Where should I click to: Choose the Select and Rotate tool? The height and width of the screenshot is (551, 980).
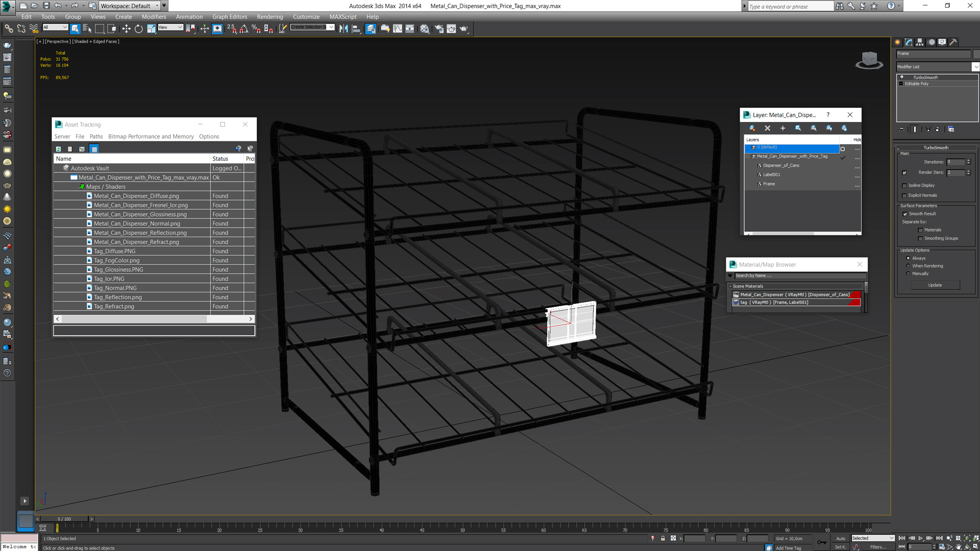(x=139, y=29)
